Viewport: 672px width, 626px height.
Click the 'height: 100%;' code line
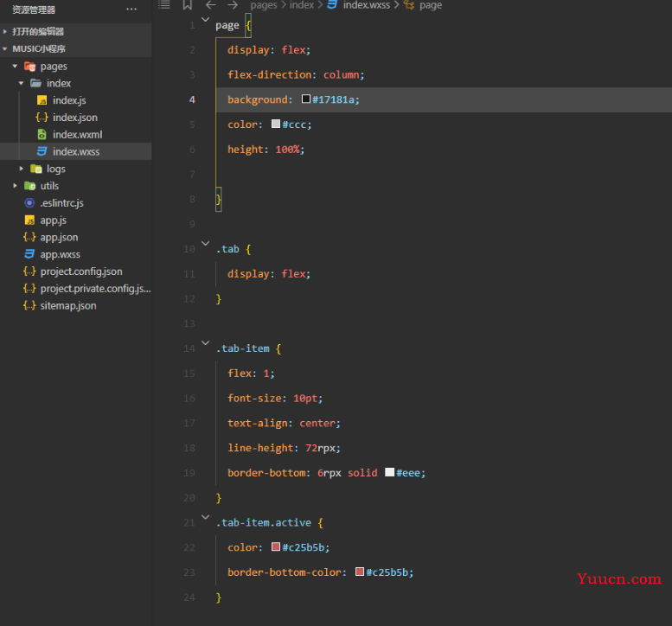point(266,149)
